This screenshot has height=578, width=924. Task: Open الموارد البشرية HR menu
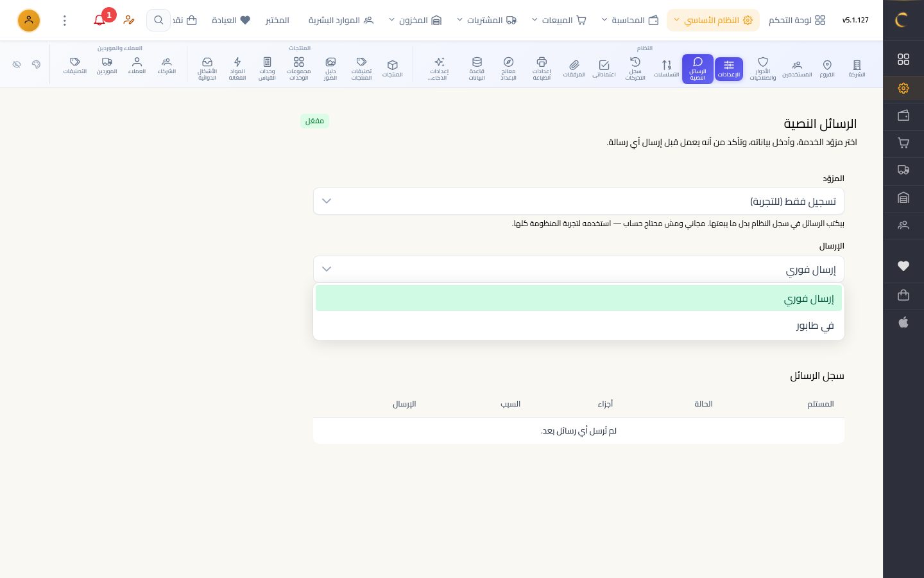pyautogui.click(x=341, y=21)
